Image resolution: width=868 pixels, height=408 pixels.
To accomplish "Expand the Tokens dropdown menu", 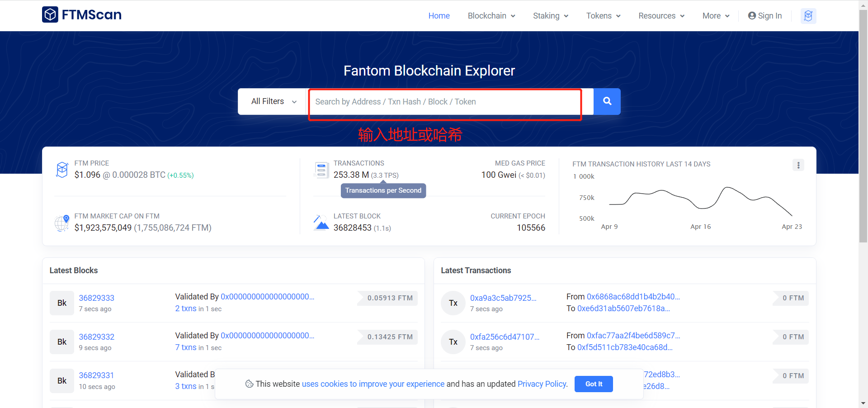I will pos(603,16).
